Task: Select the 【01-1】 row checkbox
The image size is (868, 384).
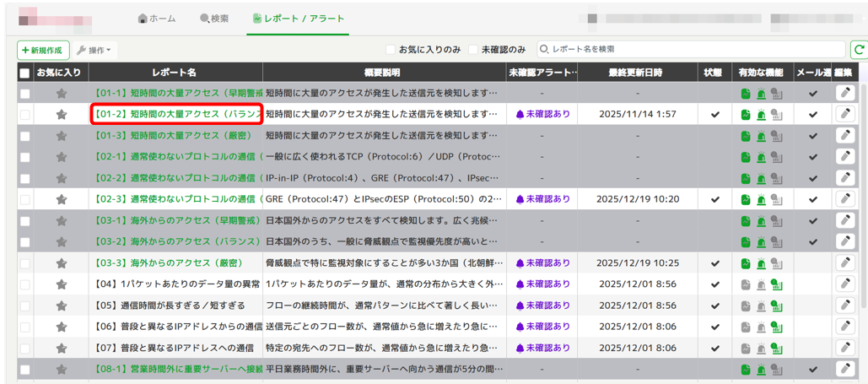Action: pos(25,94)
